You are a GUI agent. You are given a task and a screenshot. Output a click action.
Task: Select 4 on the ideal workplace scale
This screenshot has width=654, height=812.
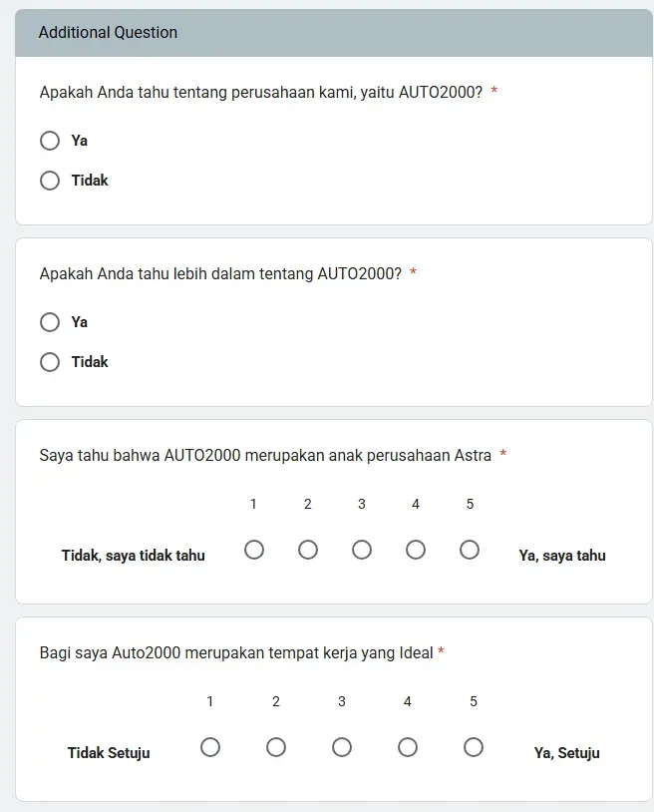[x=408, y=747]
